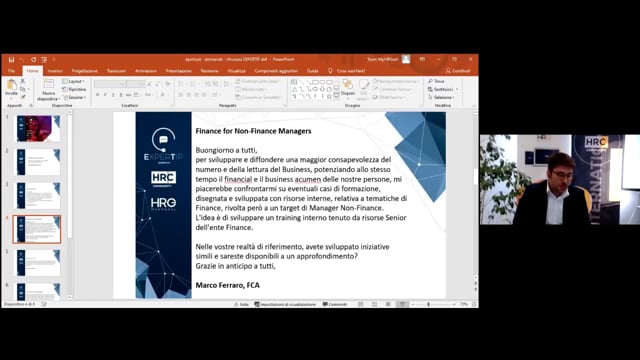
Task: Open the font size combo box
Action: pos(136,84)
